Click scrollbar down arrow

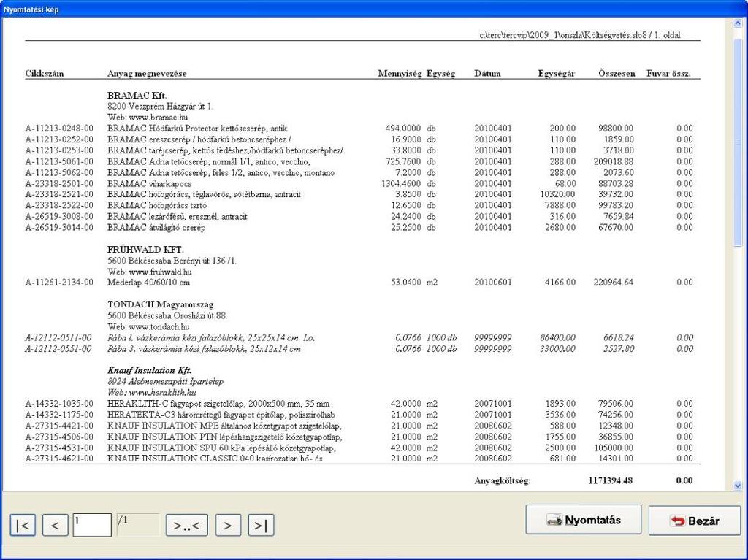click(x=738, y=486)
